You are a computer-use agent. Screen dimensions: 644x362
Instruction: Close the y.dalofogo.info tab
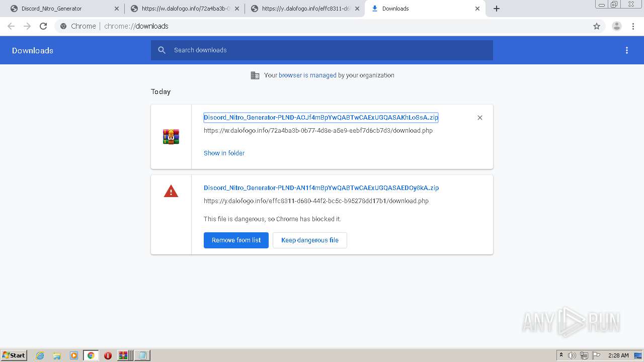click(357, 9)
